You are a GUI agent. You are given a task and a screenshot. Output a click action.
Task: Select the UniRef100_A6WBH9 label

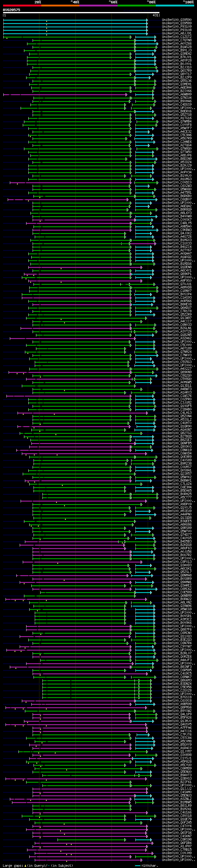177,94
